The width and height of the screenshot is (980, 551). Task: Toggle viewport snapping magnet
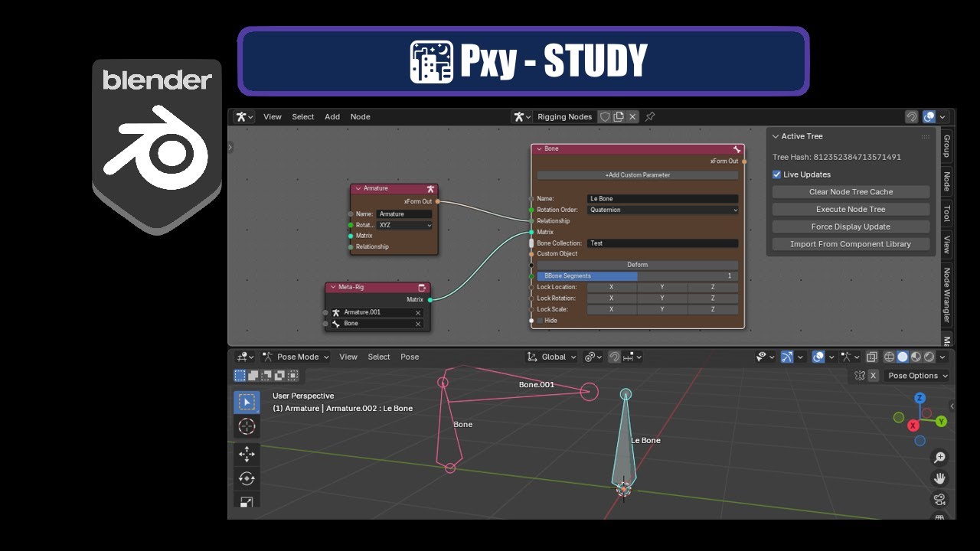(x=614, y=357)
